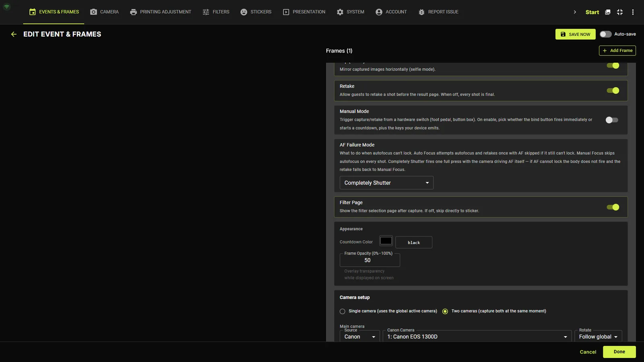Click the Add Frame button

(617, 51)
